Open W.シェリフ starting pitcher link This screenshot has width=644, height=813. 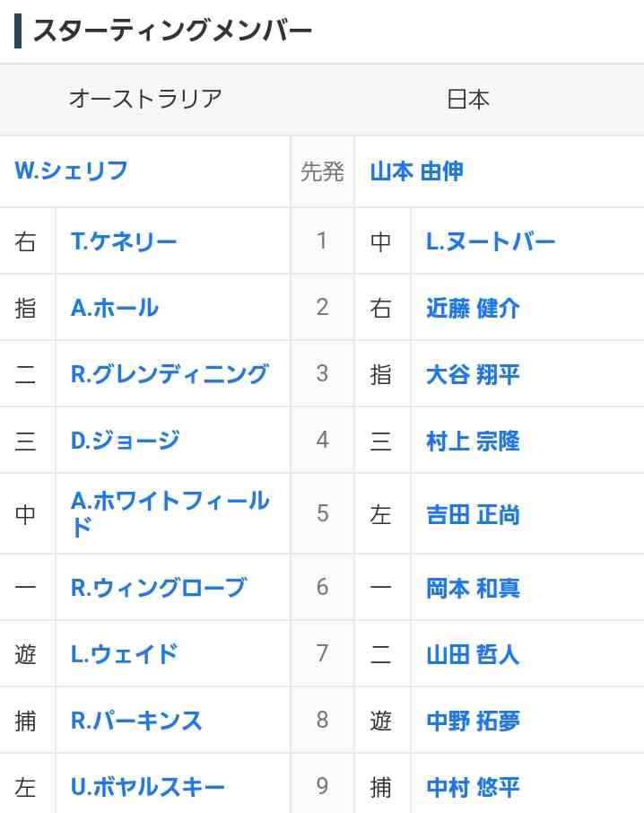[x=71, y=170]
